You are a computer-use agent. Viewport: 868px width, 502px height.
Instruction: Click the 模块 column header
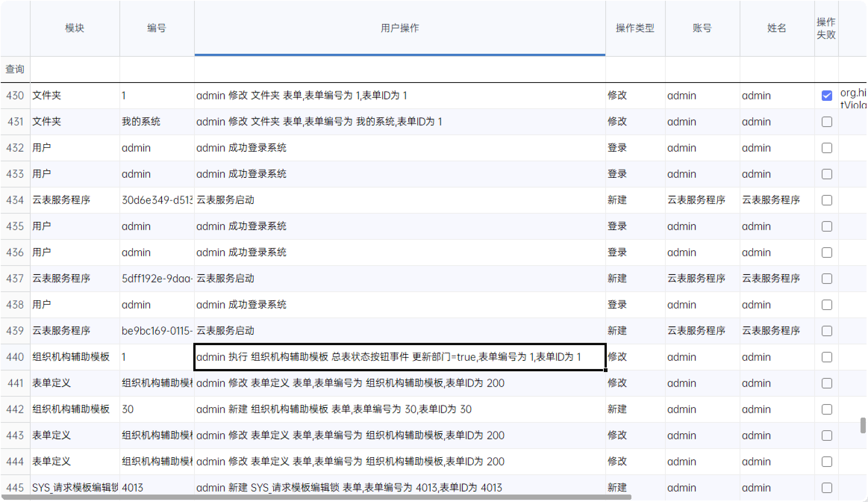tap(75, 28)
